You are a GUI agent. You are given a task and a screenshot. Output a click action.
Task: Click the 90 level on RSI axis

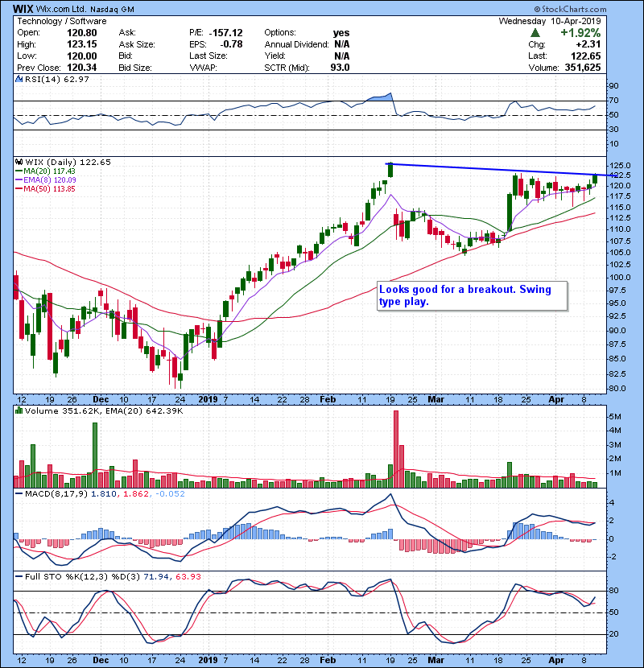[x=614, y=85]
